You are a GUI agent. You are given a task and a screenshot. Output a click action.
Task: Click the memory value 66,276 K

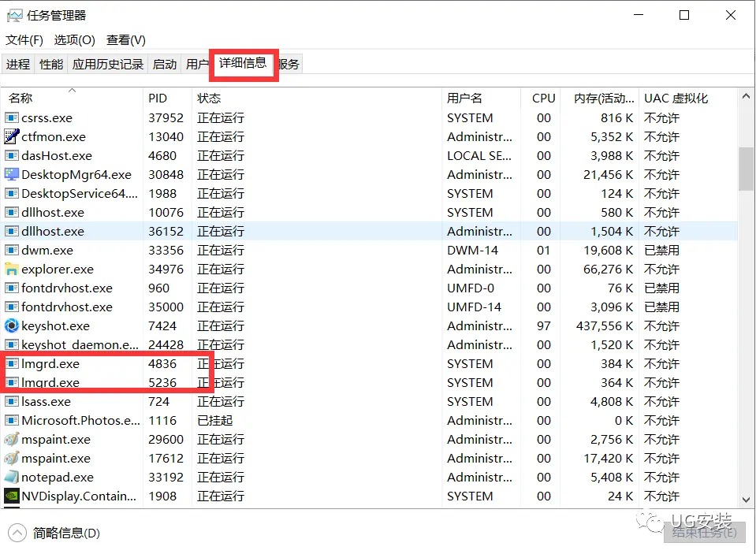coord(608,269)
